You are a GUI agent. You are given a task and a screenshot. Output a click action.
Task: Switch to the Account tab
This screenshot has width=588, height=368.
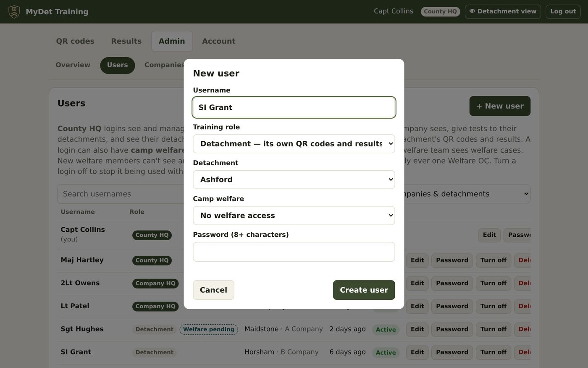(x=219, y=41)
